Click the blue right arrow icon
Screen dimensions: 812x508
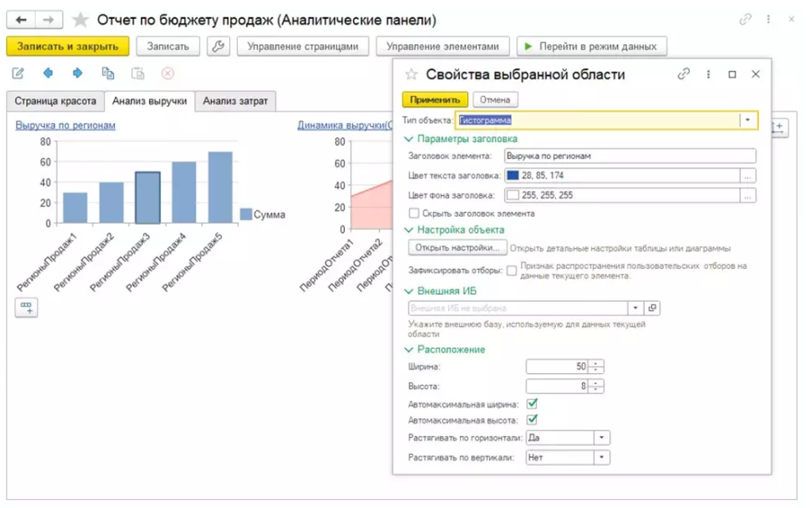coord(78,73)
